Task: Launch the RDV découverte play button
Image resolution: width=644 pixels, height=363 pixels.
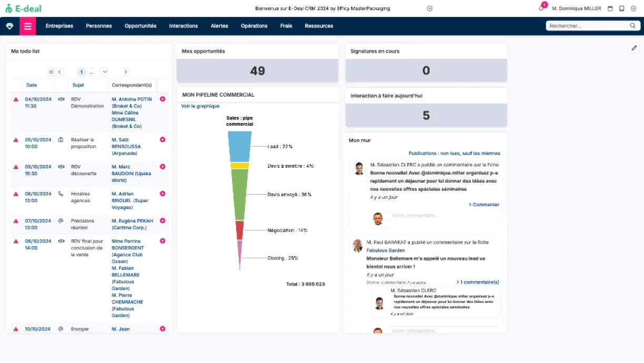Action: pyautogui.click(x=163, y=166)
